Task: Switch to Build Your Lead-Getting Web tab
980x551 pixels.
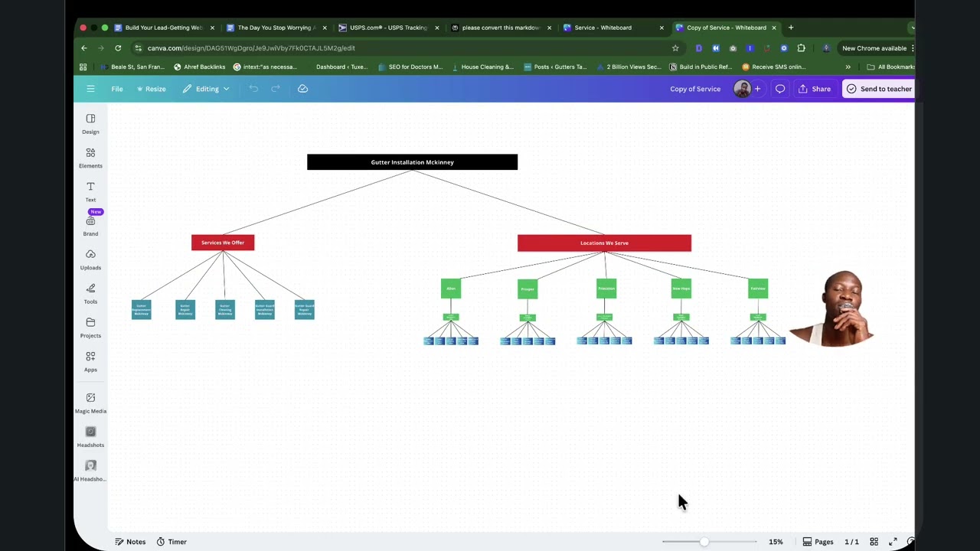Action: [x=163, y=28]
